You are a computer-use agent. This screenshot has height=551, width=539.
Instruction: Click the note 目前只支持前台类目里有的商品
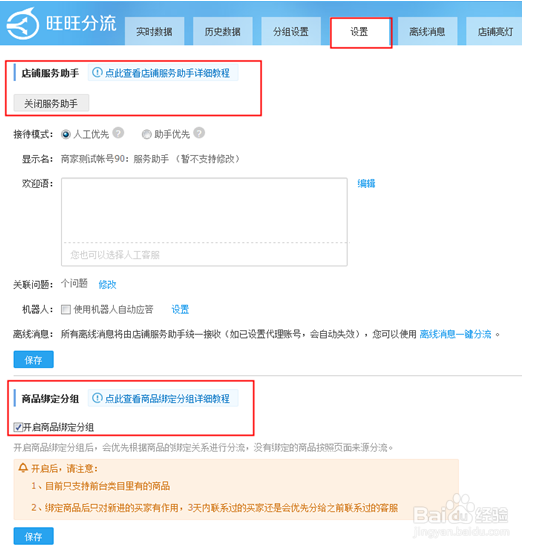[108, 486]
